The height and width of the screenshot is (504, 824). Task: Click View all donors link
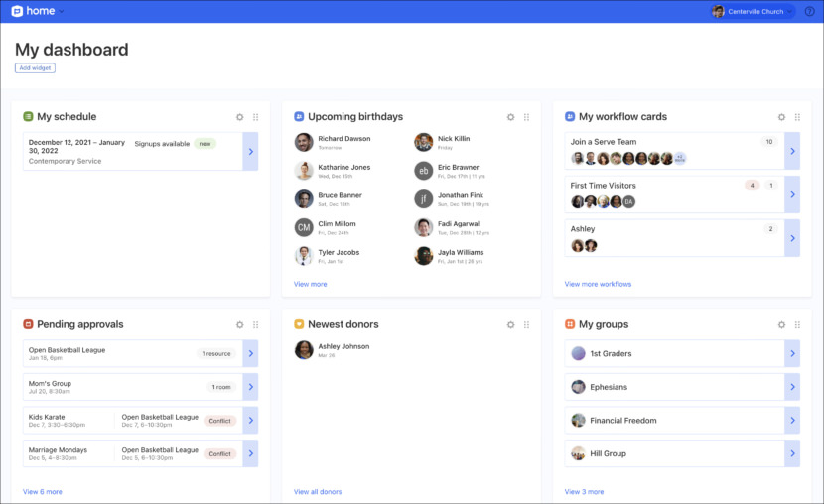[x=317, y=491]
